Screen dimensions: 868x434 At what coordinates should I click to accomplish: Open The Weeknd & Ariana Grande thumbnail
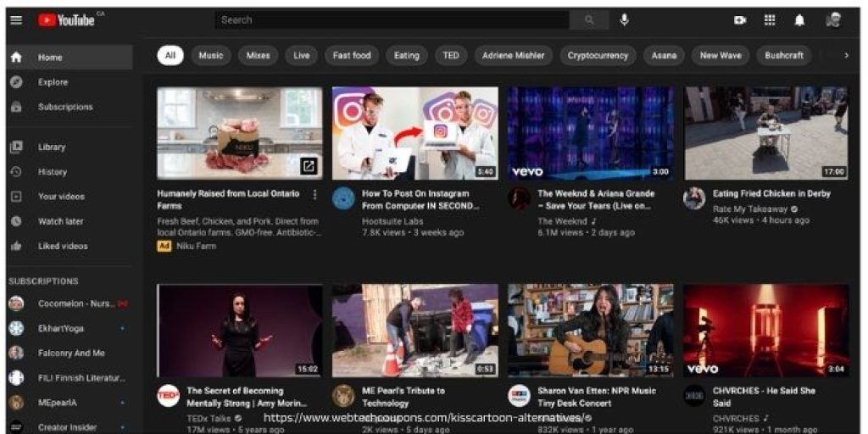pyautogui.click(x=591, y=133)
